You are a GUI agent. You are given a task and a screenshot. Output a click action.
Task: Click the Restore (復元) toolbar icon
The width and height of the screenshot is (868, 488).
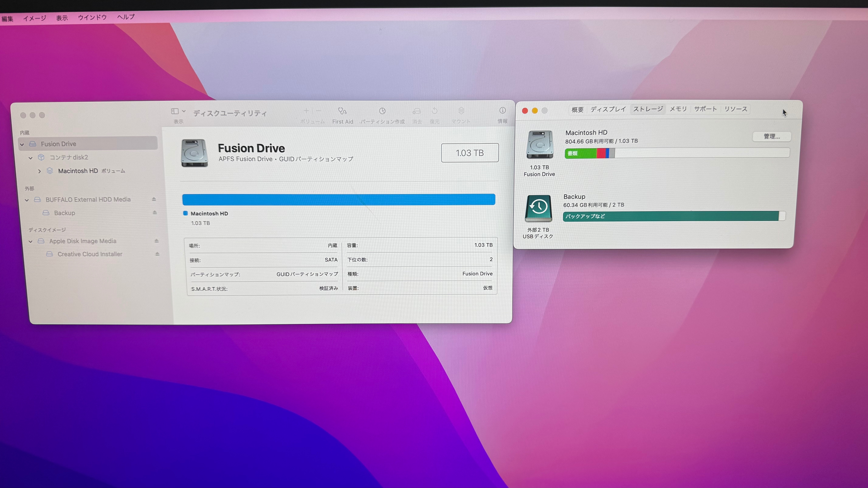435,111
